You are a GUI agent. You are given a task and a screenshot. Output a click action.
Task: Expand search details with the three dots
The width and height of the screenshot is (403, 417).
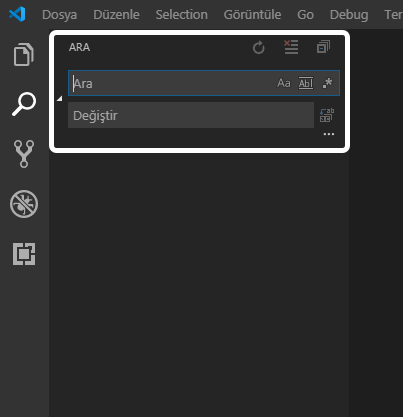click(x=329, y=134)
